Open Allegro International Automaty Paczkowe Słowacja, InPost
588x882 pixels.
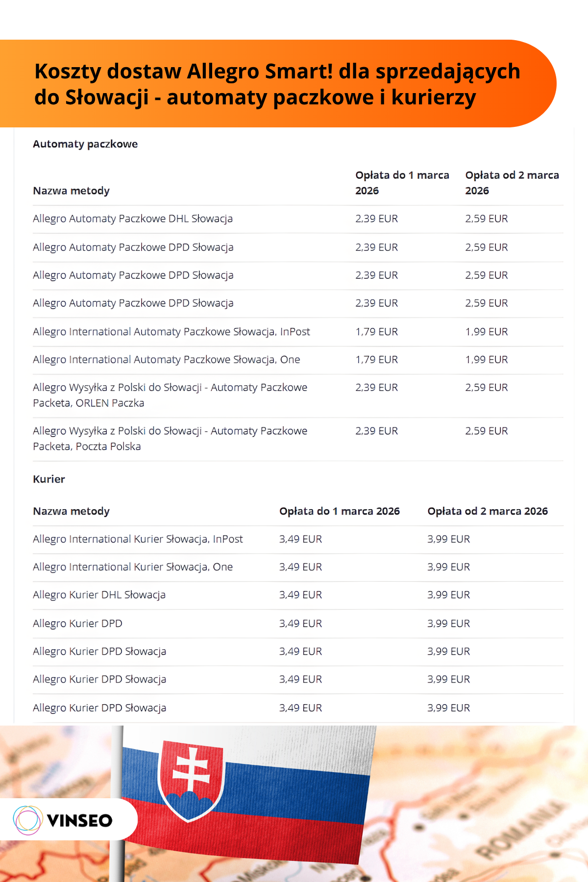point(171,332)
